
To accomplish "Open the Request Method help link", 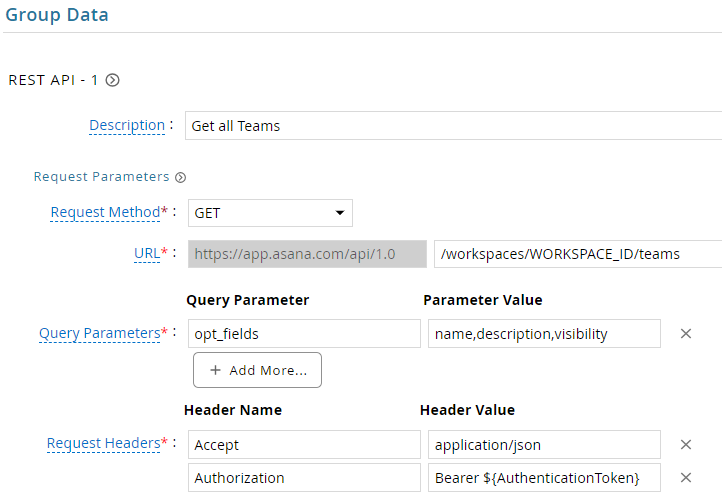I will 105,212.
